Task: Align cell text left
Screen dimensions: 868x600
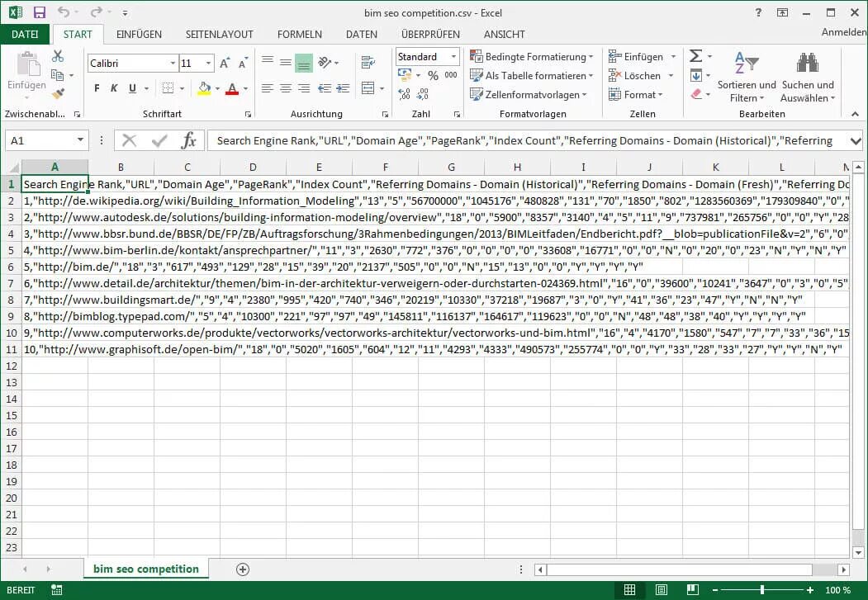Action: pos(268,88)
